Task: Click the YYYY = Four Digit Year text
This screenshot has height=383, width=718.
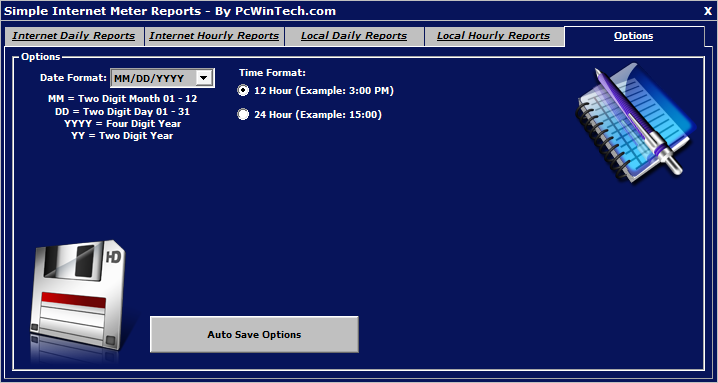Action: pos(122,124)
